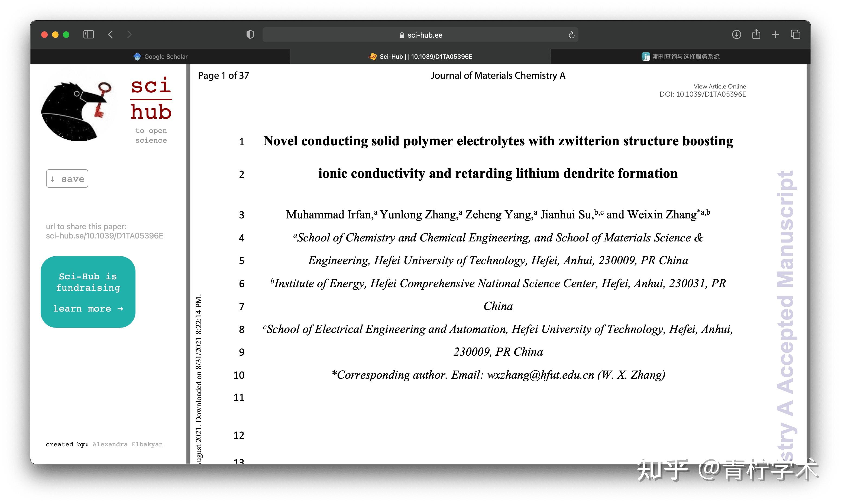
Task: Click the forward navigation arrow
Action: click(129, 34)
